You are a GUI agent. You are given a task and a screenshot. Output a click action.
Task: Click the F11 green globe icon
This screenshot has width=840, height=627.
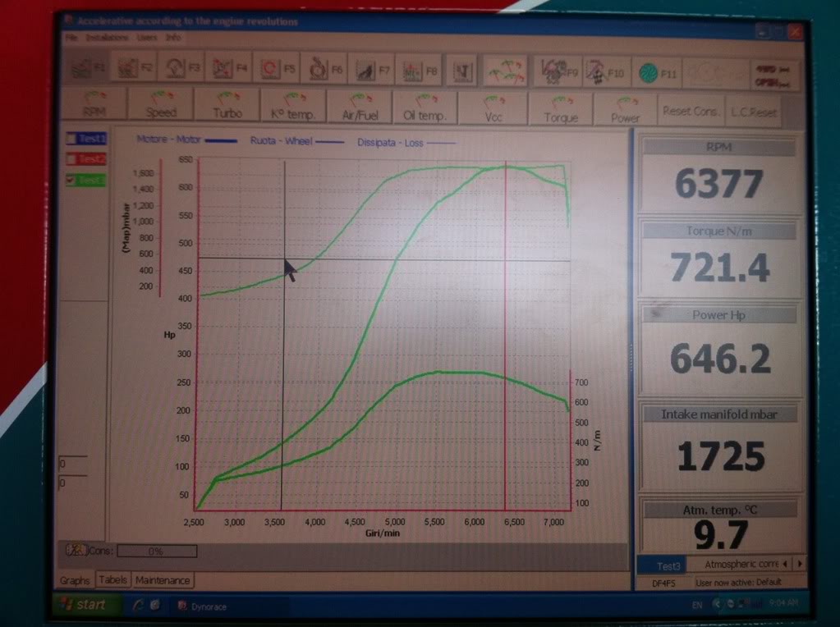click(x=658, y=73)
